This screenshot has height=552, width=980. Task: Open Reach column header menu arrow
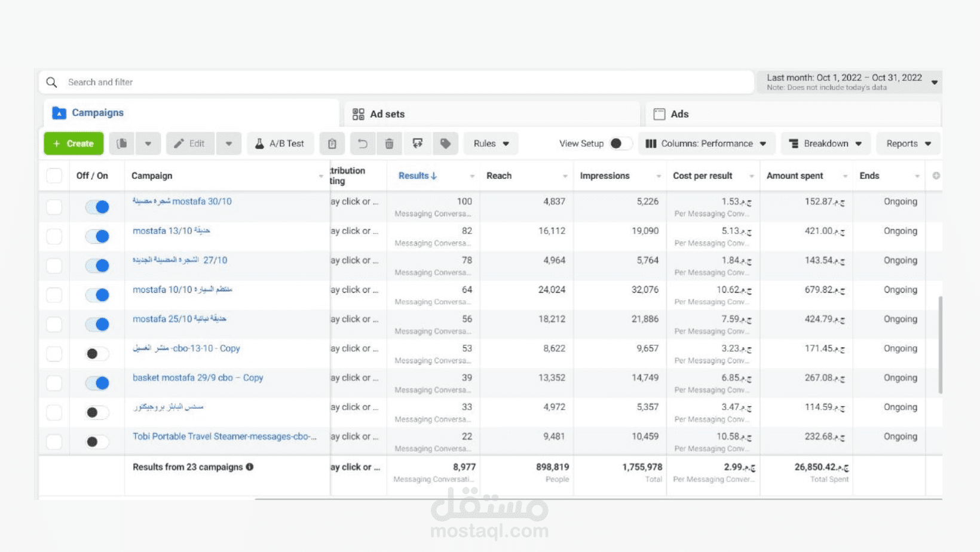[565, 176]
